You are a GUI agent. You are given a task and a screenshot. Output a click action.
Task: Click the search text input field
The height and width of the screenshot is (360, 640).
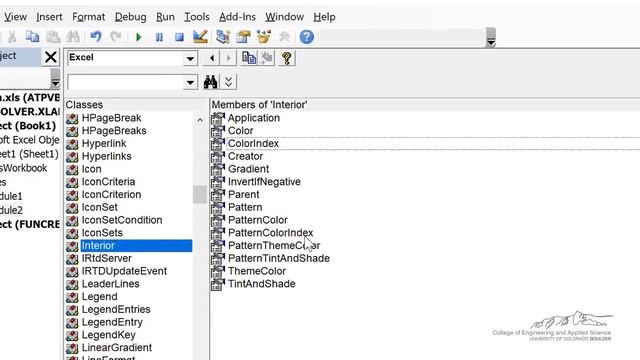(x=125, y=82)
